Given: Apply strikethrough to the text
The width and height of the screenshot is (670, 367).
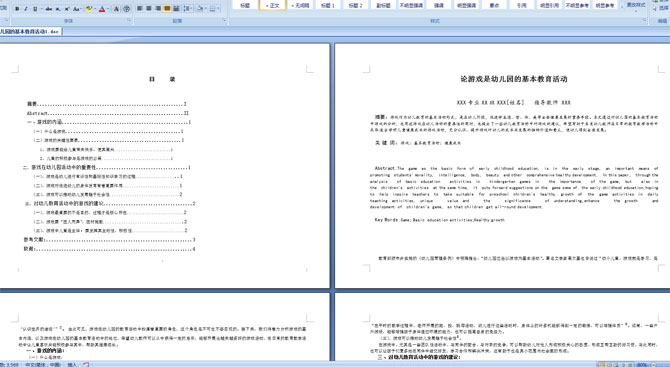Looking at the screenshot, I should point(49,9).
